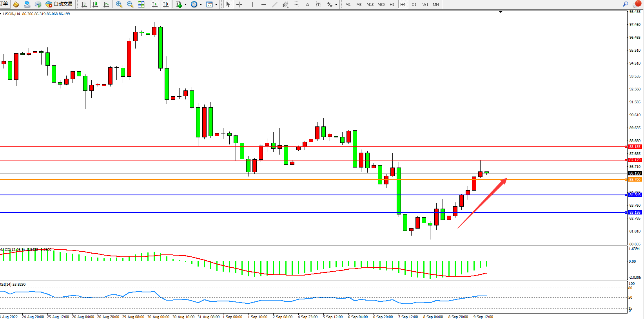The width and height of the screenshot is (644, 319).
Task: Expand the Indicators list dropdown arrow
Action: point(185,5)
